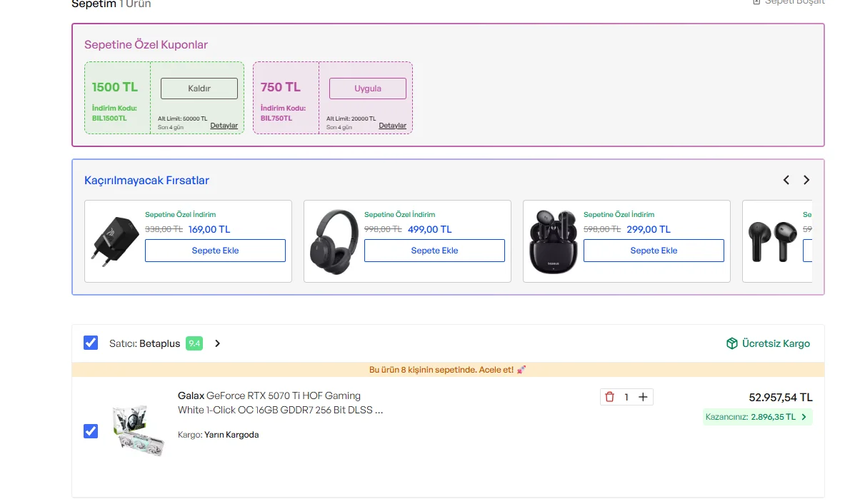Viewport: 845px width, 504px height.
Task: Click the black headphones product image
Action: pos(334,241)
